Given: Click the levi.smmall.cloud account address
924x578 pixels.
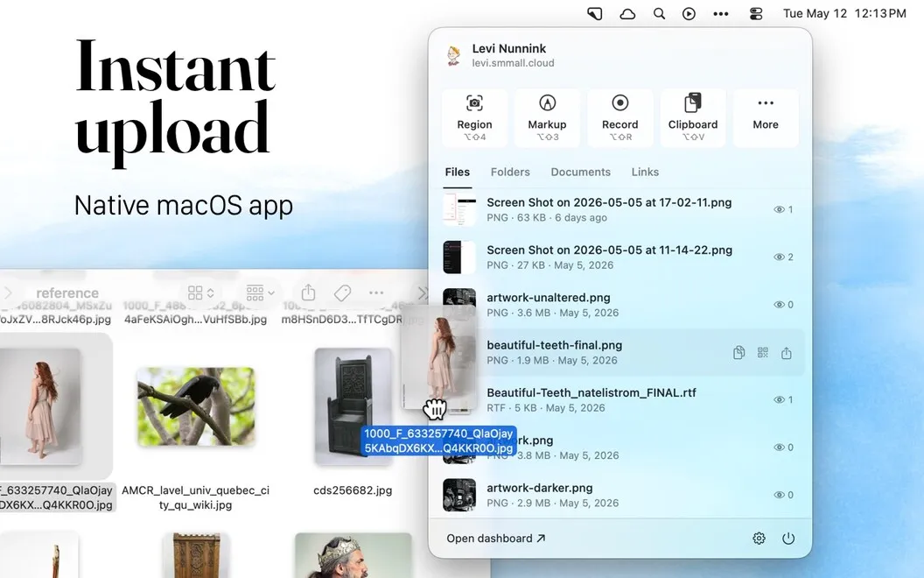Looking at the screenshot, I should (x=513, y=63).
